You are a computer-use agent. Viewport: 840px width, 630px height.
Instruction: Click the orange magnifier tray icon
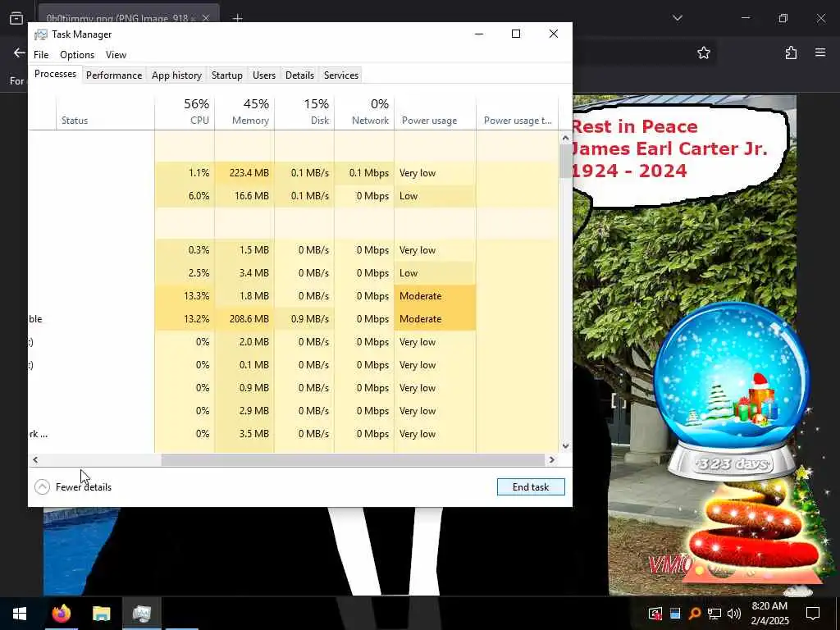[695, 614]
